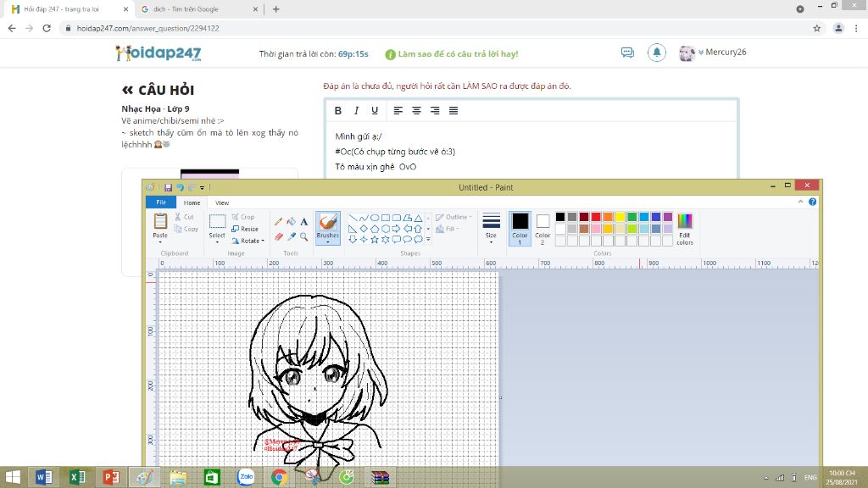This screenshot has height=488, width=868.
Task: Select the Magnifier tool in Paint
Action: (x=304, y=236)
